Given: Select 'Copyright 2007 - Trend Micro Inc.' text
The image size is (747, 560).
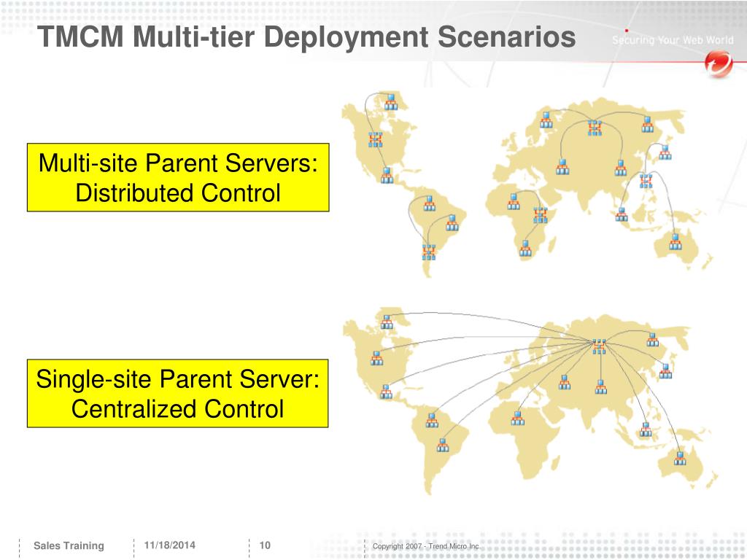Looking at the screenshot, I should pos(426,546).
